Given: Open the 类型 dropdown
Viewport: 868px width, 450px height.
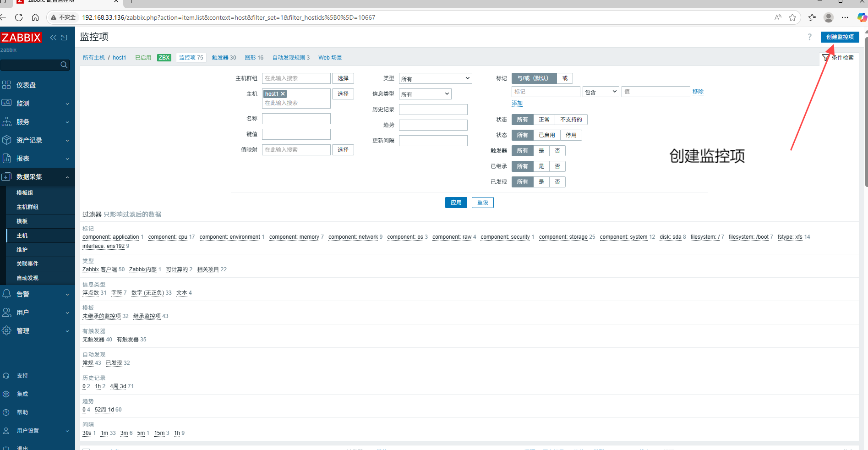Looking at the screenshot, I should (436, 78).
